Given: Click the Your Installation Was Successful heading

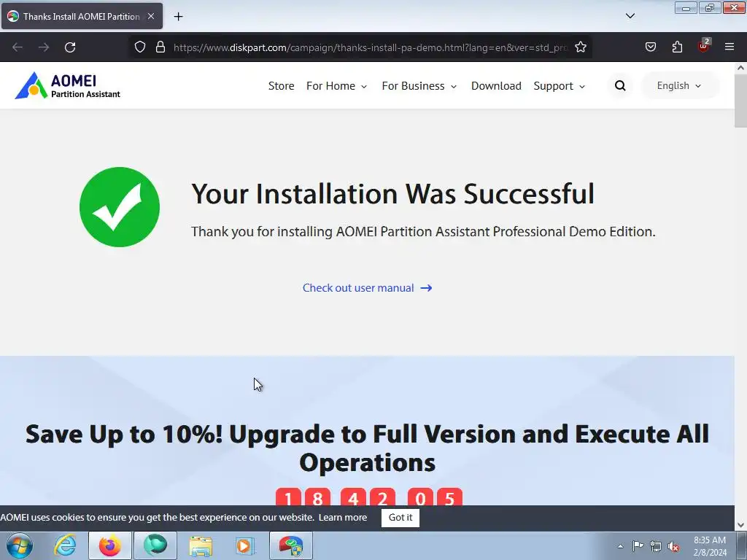Looking at the screenshot, I should (x=392, y=194).
